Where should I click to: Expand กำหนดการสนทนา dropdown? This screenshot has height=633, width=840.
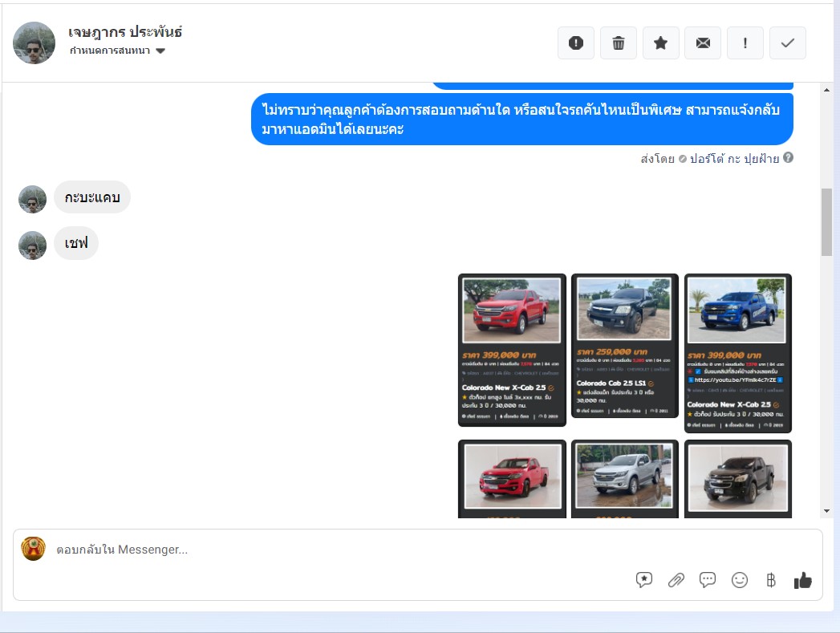coord(117,51)
